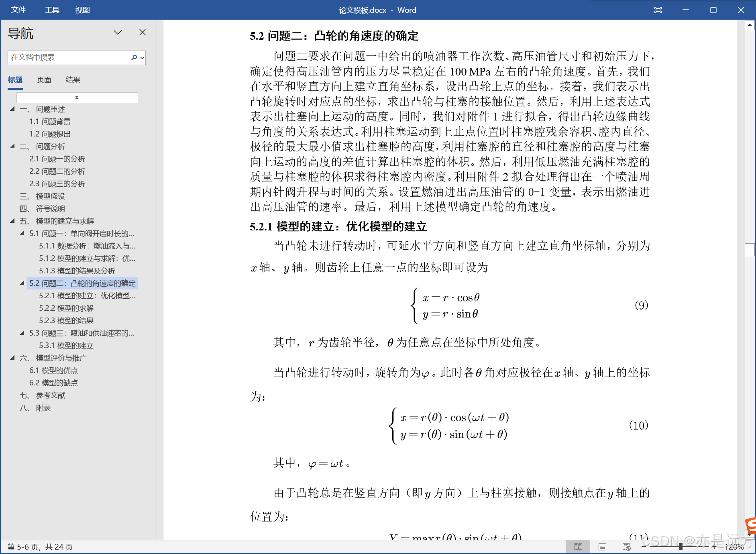Click document heading 5.2 问题二：凸轮的角速度的确定
Screen dimensions: 756x554
(x=334, y=36)
